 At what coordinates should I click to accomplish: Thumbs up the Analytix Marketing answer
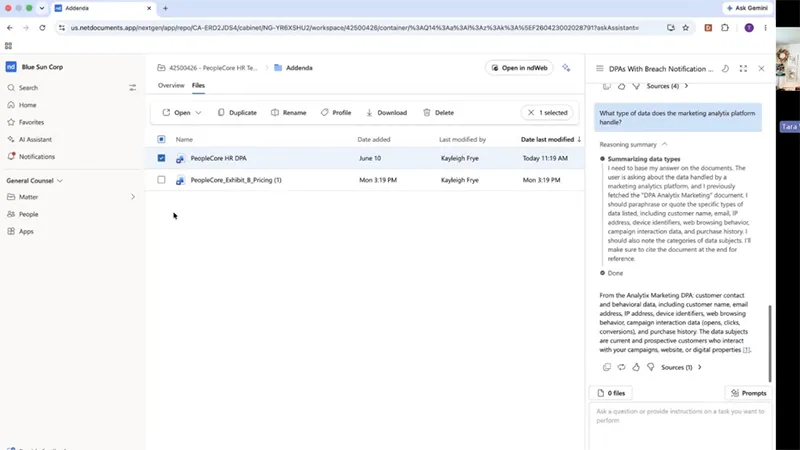tap(636, 367)
